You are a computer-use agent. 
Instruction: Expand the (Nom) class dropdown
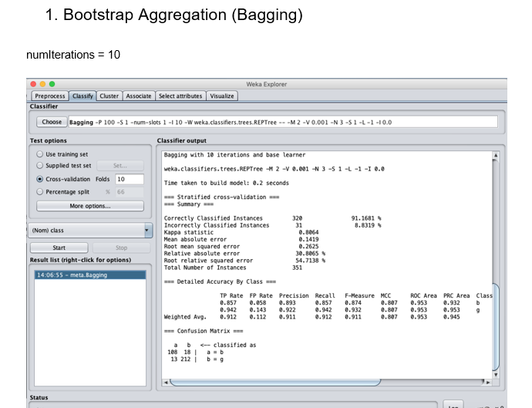pyautogui.click(x=148, y=230)
